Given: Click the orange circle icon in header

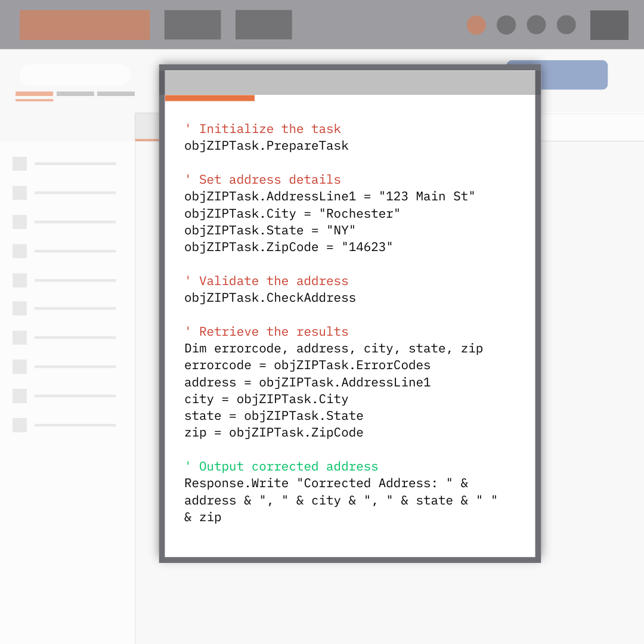Looking at the screenshot, I should (476, 25).
